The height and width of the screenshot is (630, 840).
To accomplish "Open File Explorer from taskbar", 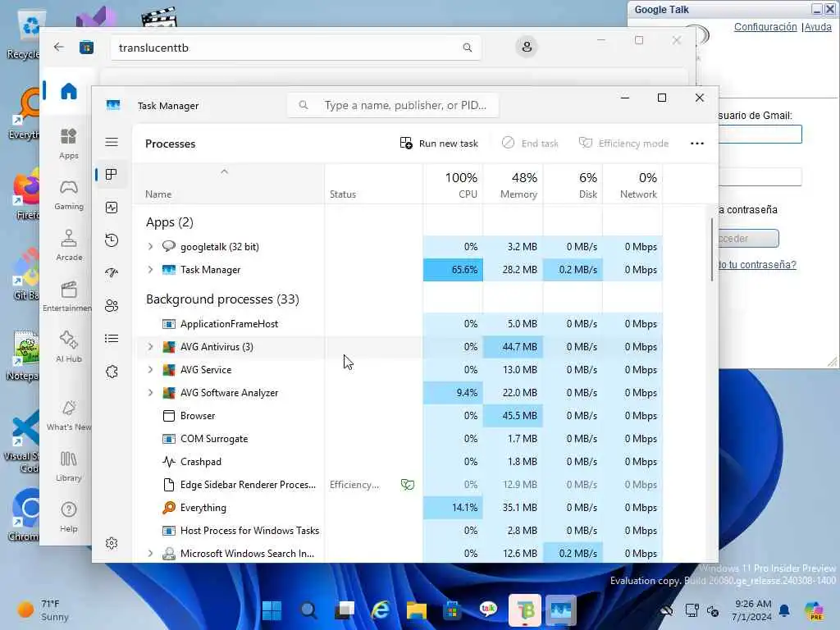I will [416, 610].
